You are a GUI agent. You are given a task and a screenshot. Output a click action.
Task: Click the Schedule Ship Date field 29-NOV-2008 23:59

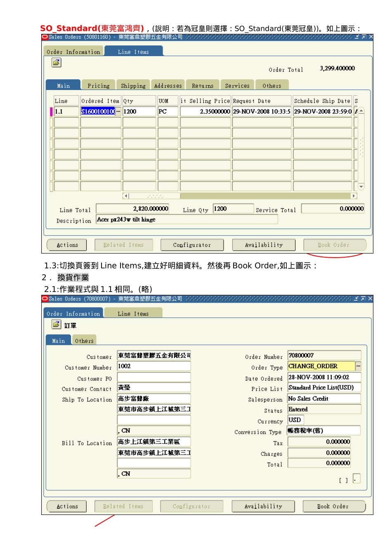(x=323, y=111)
